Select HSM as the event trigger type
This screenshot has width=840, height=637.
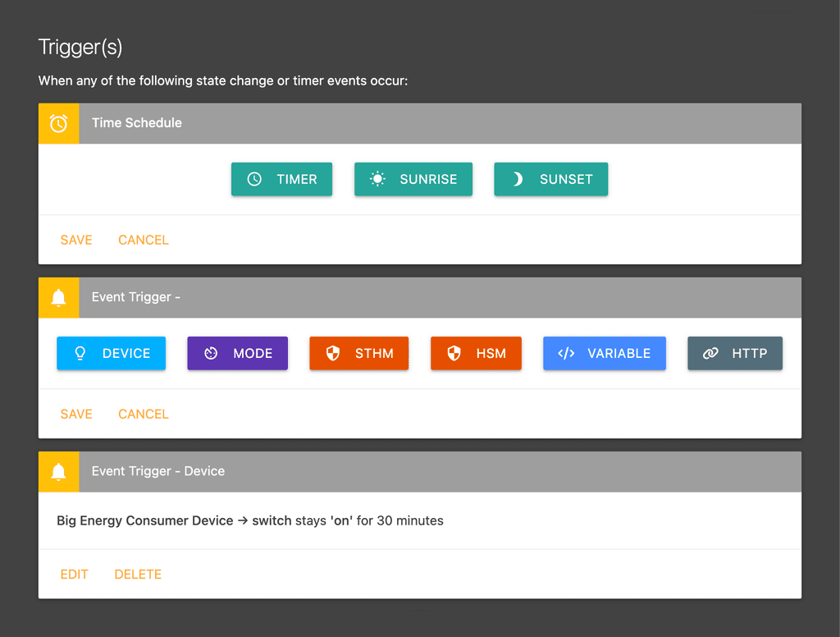pyautogui.click(x=476, y=353)
